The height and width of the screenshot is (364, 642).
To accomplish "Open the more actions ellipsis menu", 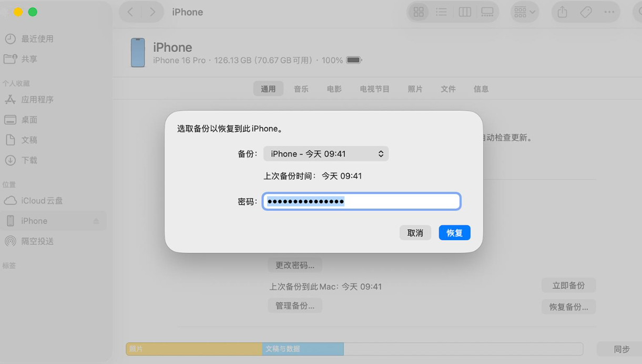I will coord(609,12).
